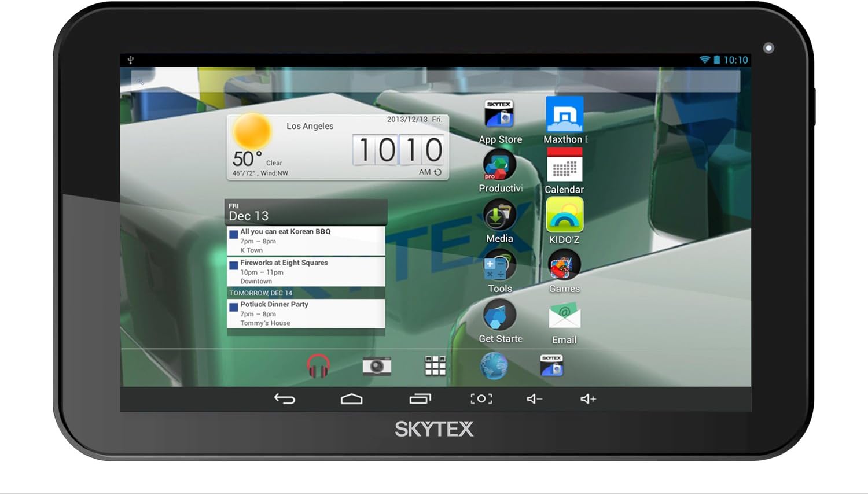Open the Productivity folder icon
868x495 pixels.
[x=499, y=165]
